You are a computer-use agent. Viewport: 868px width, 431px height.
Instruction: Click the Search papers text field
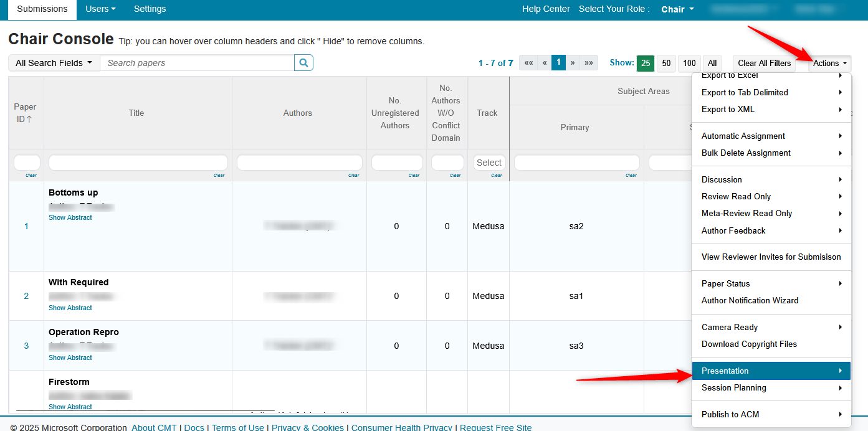(197, 63)
